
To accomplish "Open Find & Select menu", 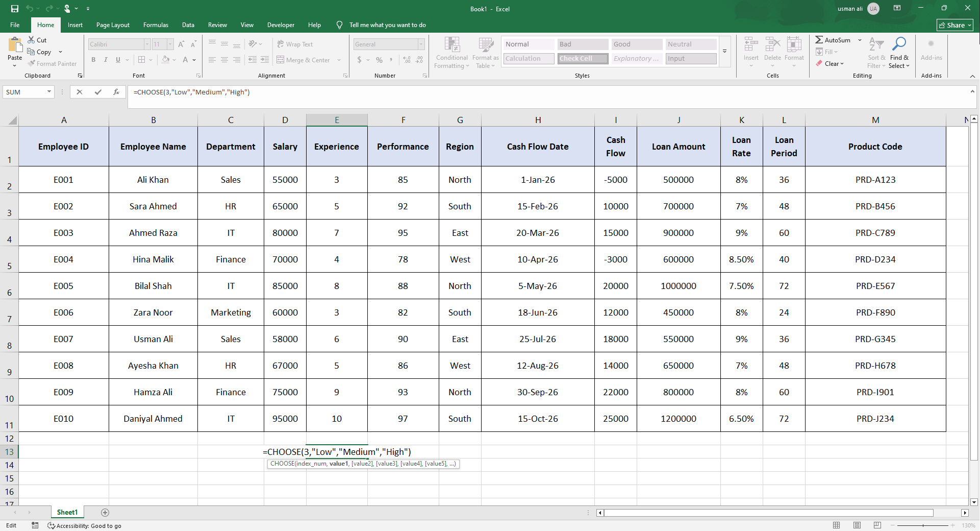I will tap(899, 53).
